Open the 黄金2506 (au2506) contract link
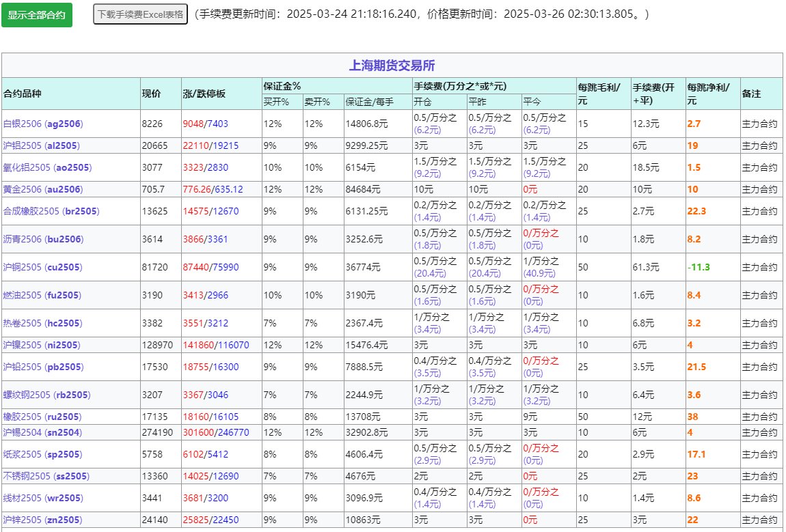 pyautogui.click(x=43, y=189)
